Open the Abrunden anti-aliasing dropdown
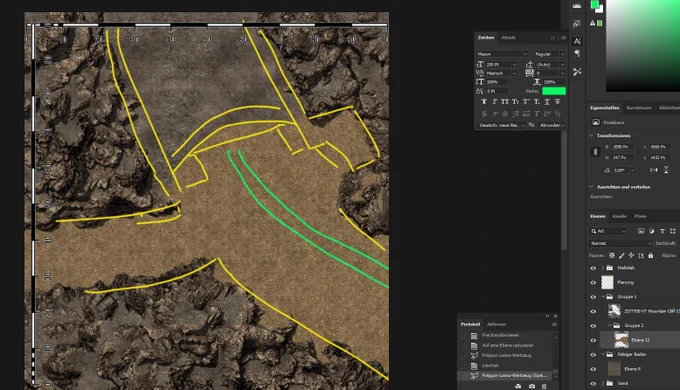 pyautogui.click(x=552, y=125)
